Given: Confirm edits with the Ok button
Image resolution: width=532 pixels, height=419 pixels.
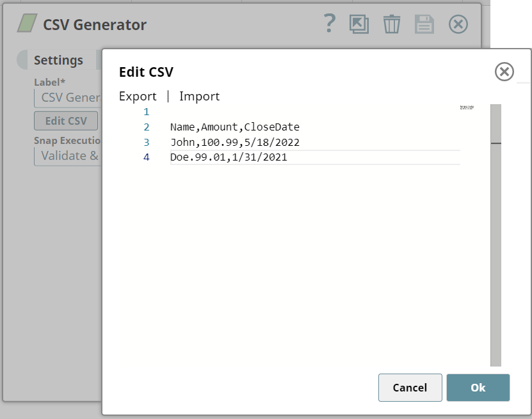Looking at the screenshot, I should [x=478, y=388].
